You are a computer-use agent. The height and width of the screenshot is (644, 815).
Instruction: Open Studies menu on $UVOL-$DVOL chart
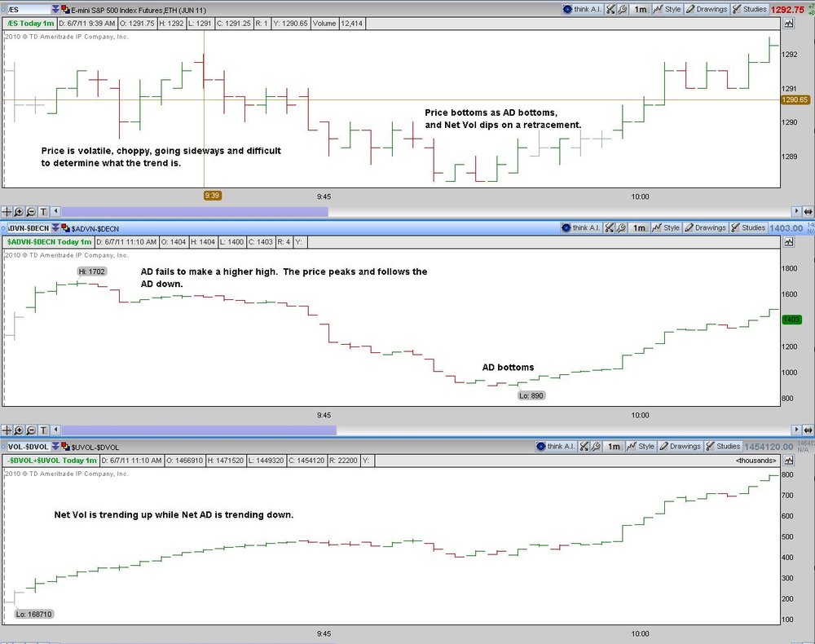[723, 446]
